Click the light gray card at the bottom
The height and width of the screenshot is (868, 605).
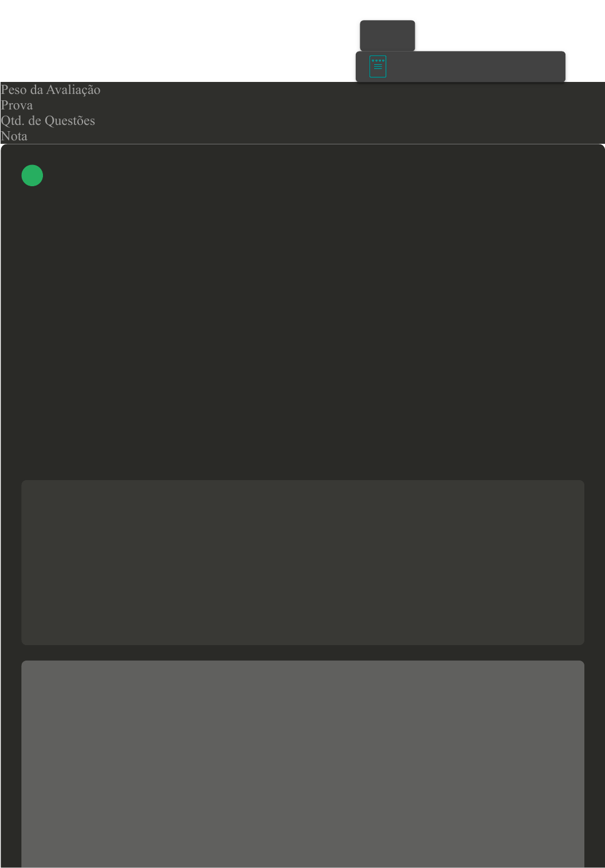tap(302, 764)
